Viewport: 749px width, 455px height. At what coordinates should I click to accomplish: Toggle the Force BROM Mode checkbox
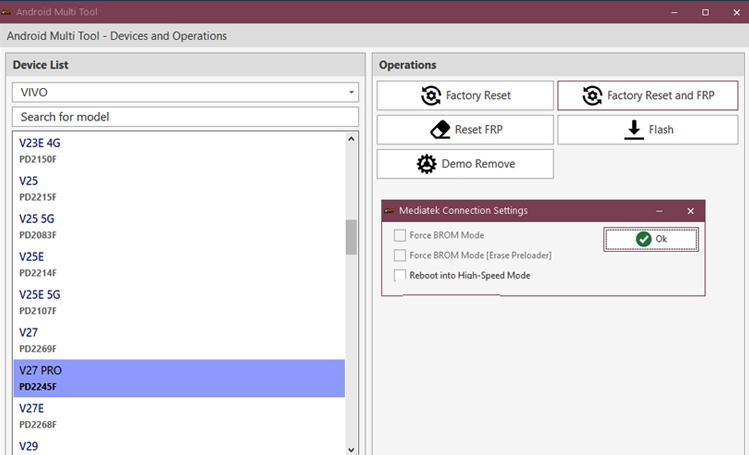click(x=400, y=235)
